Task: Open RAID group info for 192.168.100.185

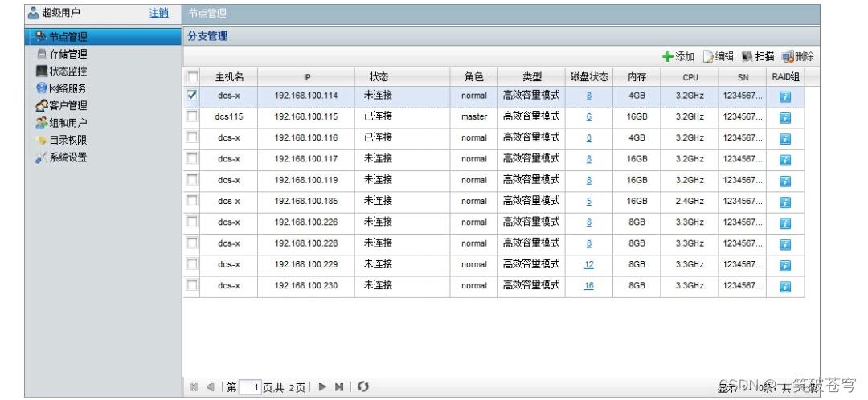Action: (785, 202)
